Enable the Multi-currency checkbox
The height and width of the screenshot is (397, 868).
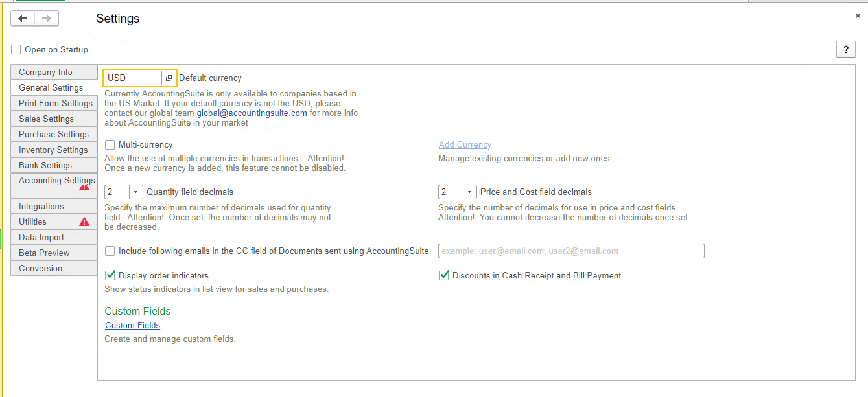[x=110, y=144]
